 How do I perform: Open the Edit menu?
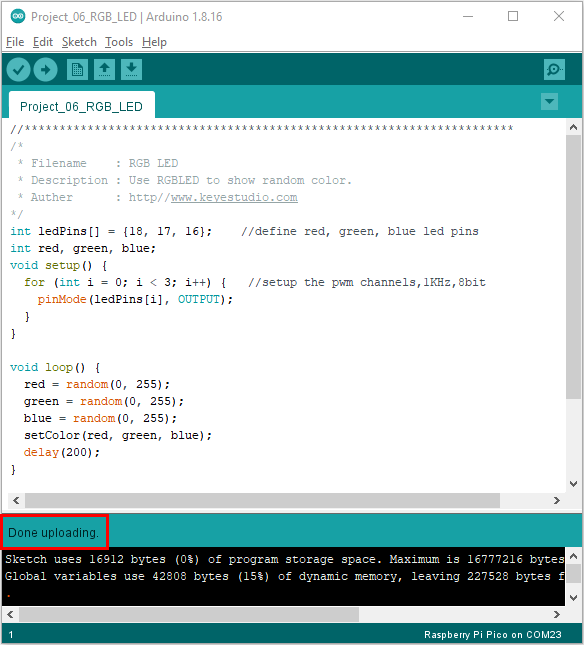(43, 42)
